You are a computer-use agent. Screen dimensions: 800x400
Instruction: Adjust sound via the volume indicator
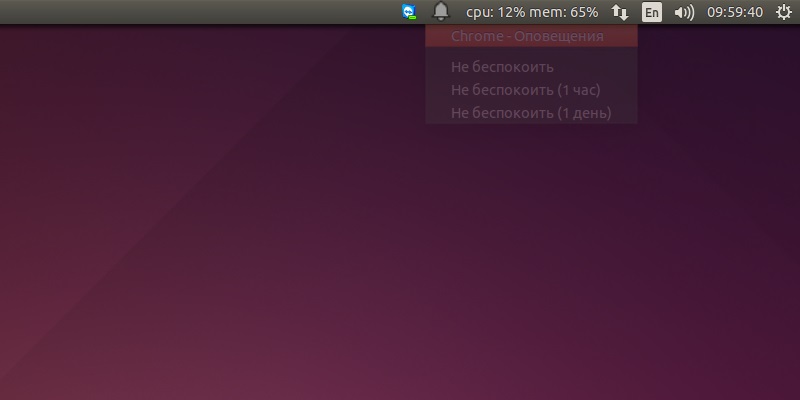[x=684, y=12]
